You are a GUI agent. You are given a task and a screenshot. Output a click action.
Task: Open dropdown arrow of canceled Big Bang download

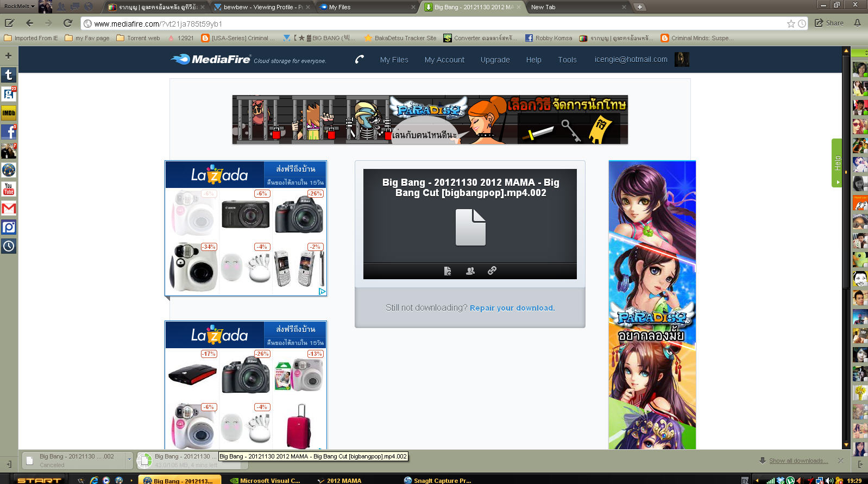pyautogui.click(x=129, y=460)
